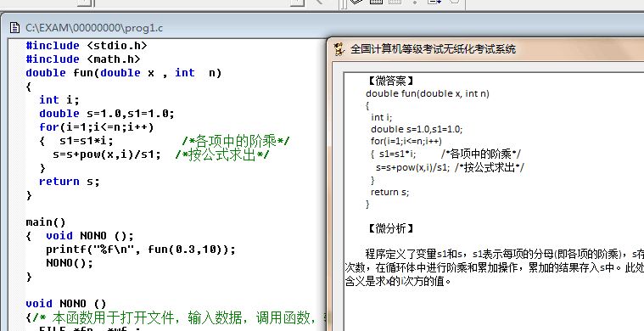Click the editor's s=s+pow(x,i)/s1; statement
Image resolution: width=644 pixels, height=331 pixels.
coord(107,154)
